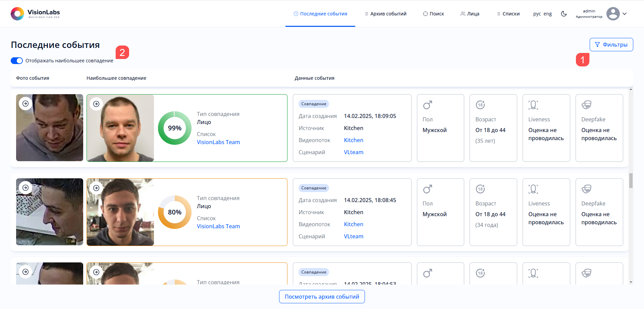Screen dimensions: 644x309
Task: Click Deepfake mask icon in third event row
Action: (586, 273)
